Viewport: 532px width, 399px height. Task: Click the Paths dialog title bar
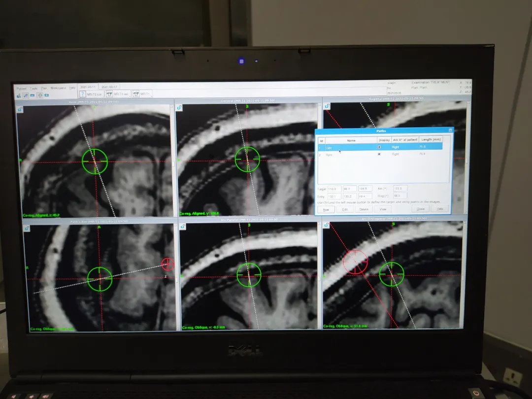tap(381, 131)
